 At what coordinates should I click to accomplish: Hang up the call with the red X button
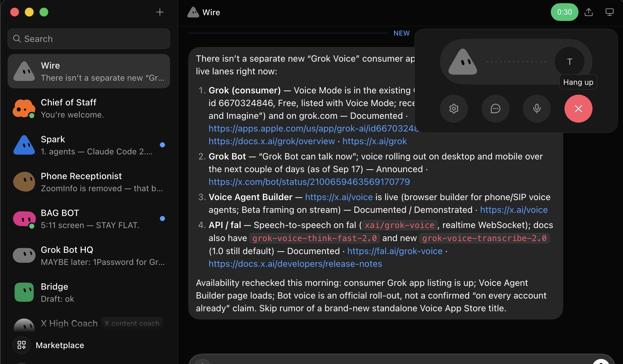pyautogui.click(x=578, y=109)
